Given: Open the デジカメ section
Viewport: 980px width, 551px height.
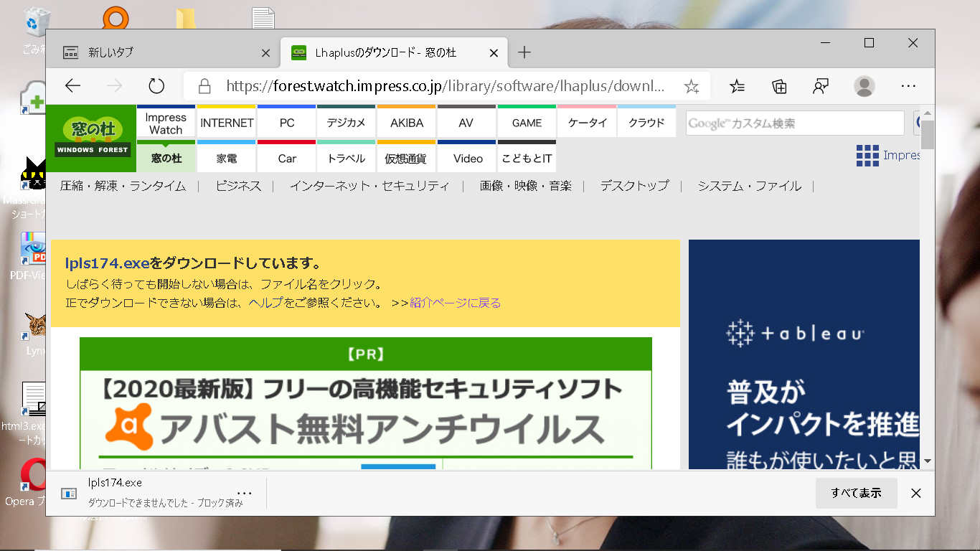Looking at the screenshot, I should point(347,122).
